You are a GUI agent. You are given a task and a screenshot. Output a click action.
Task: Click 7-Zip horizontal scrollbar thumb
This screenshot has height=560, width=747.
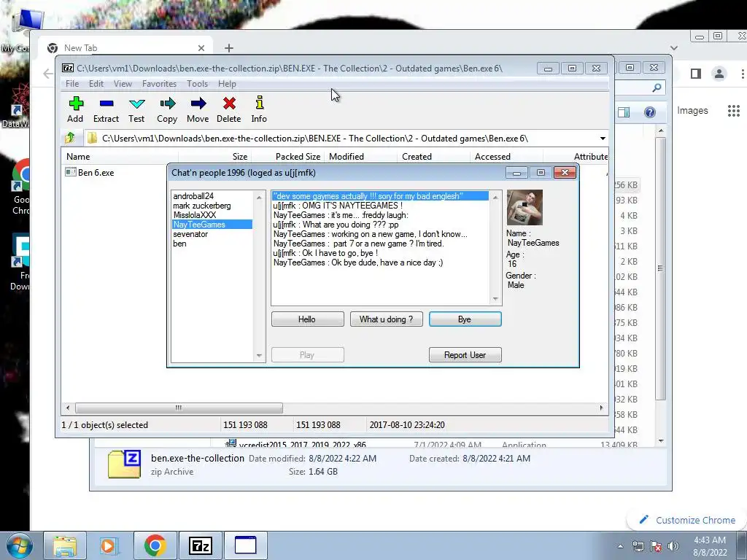pyautogui.click(x=179, y=408)
